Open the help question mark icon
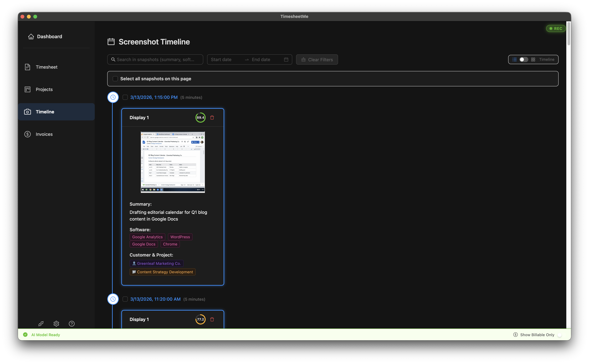589x364 pixels. click(x=72, y=324)
